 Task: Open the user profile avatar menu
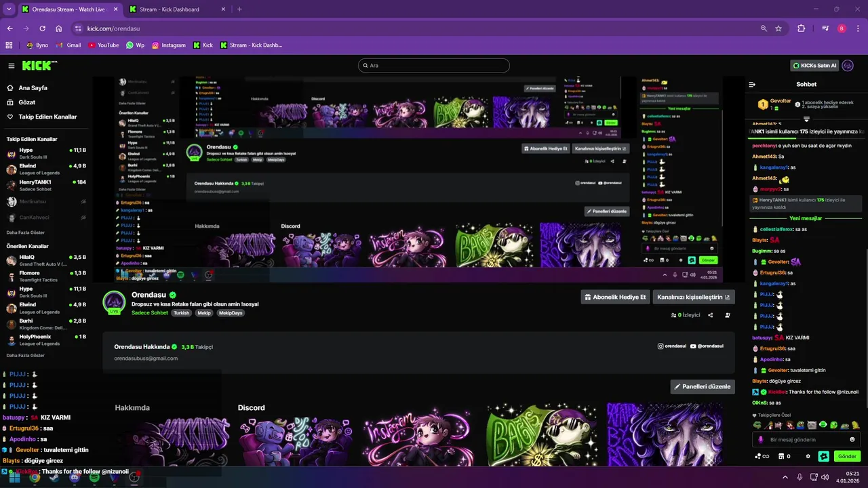pyautogui.click(x=848, y=66)
